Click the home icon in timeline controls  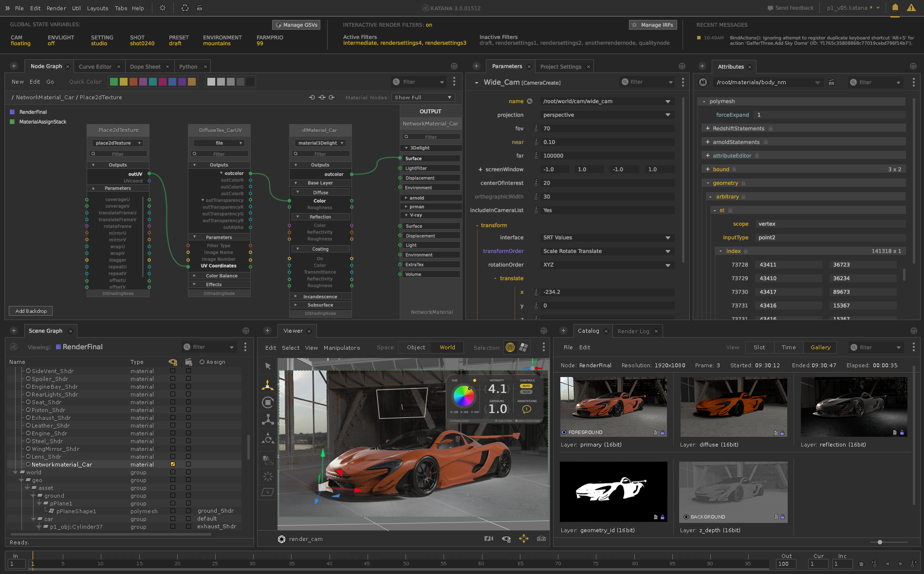point(861,564)
